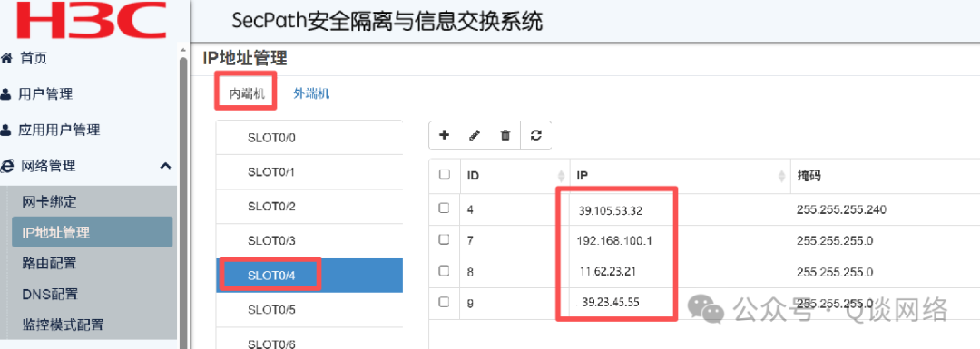Screen dimensions: 980x349
Task: Check the row with ID 4
Action: (x=445, y=208)
